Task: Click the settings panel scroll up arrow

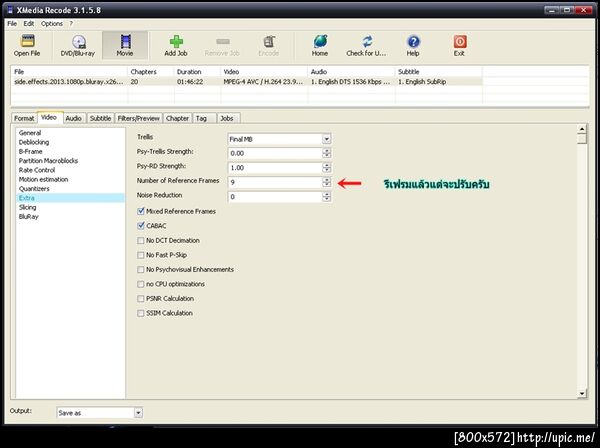Action: click(582, 129)
